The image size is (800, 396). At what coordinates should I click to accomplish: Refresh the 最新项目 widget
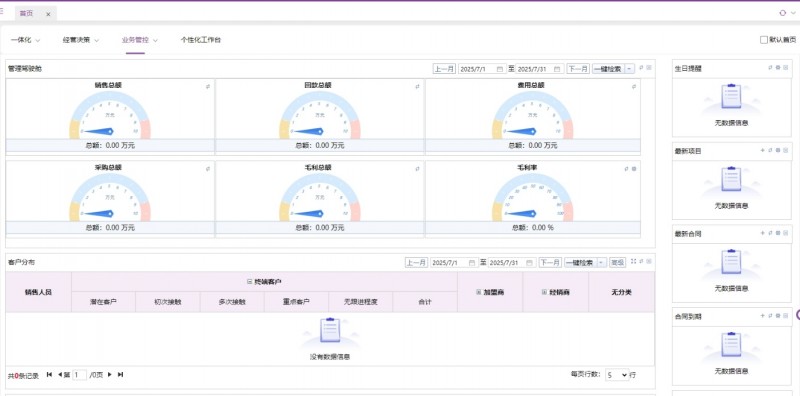[770, 151]
